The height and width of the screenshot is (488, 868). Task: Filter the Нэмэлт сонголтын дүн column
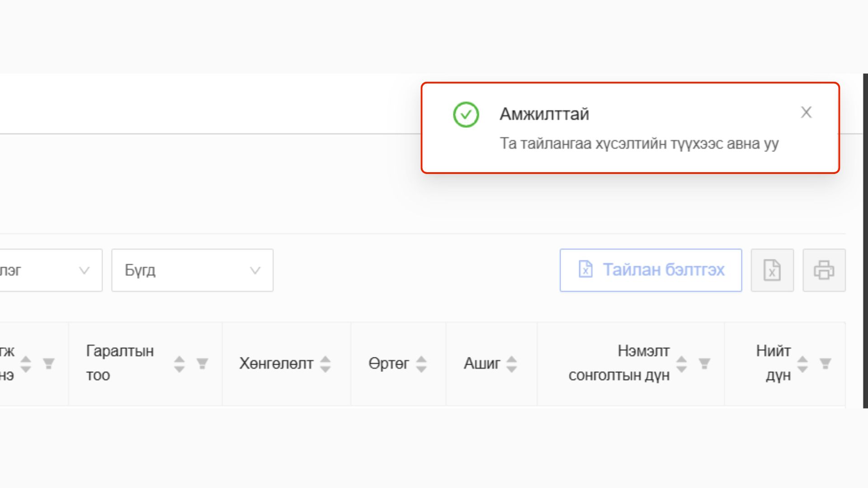point(704,363)
